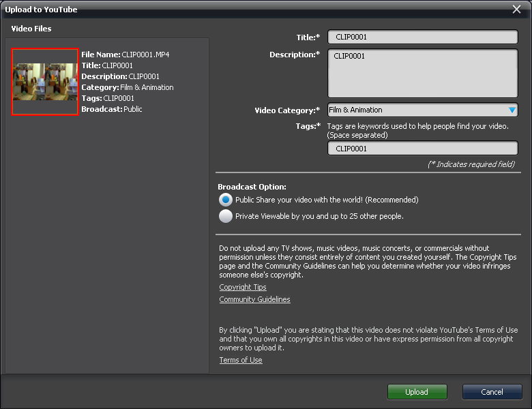The image size is (532, 409).
Task: Open the Community Guidelines link
Action: pyautogui.click(x=254, y=299)
